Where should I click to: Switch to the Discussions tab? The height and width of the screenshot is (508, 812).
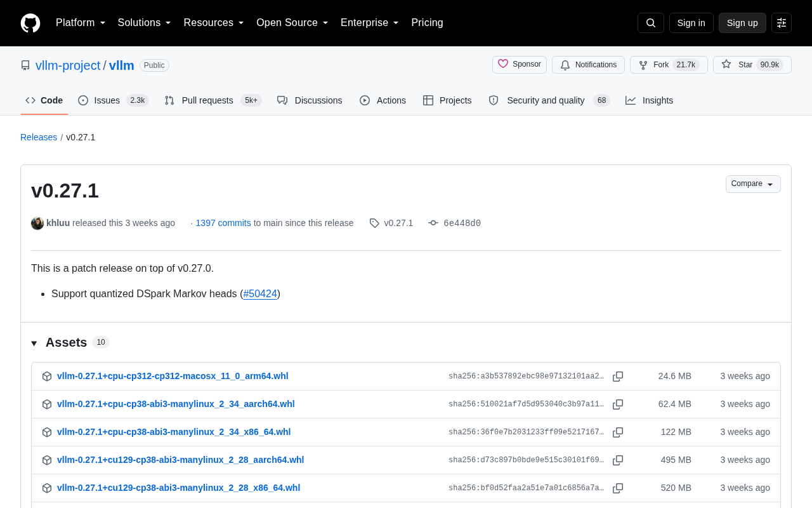coord(310,100)
